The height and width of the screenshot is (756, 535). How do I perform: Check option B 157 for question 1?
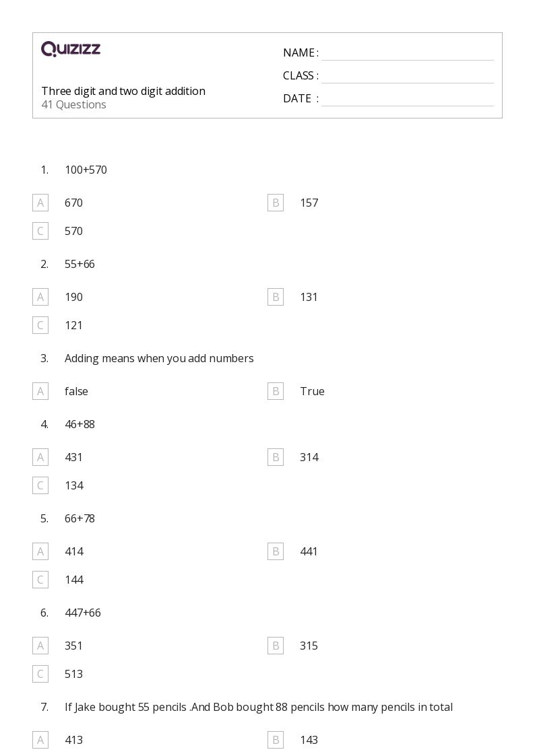point(276,203)
